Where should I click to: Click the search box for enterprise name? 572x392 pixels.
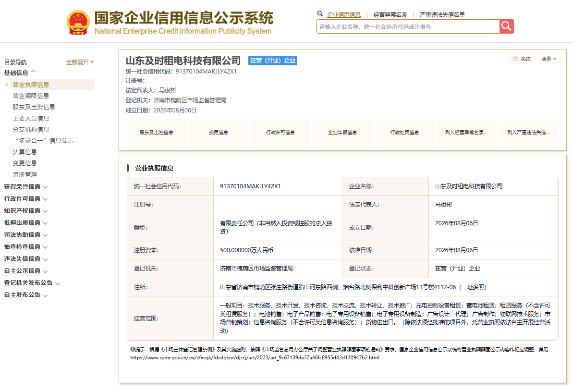pyautogui.click(x=408, y=26)
